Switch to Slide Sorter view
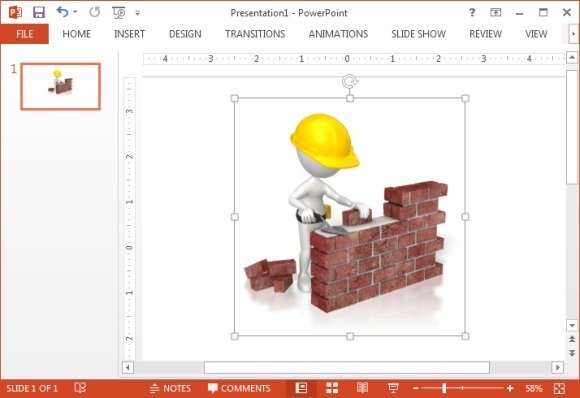This screenshot has width=580, height=398. click(332, 388)
